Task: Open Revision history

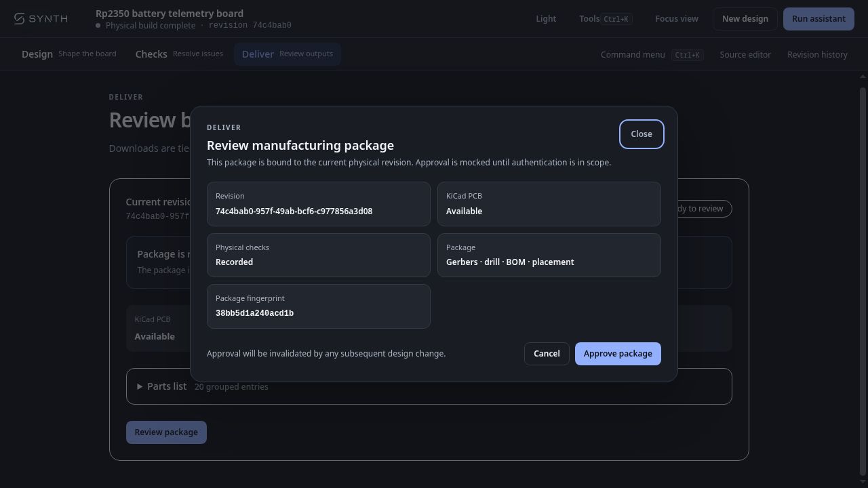Action: click(x=817, y=54)
